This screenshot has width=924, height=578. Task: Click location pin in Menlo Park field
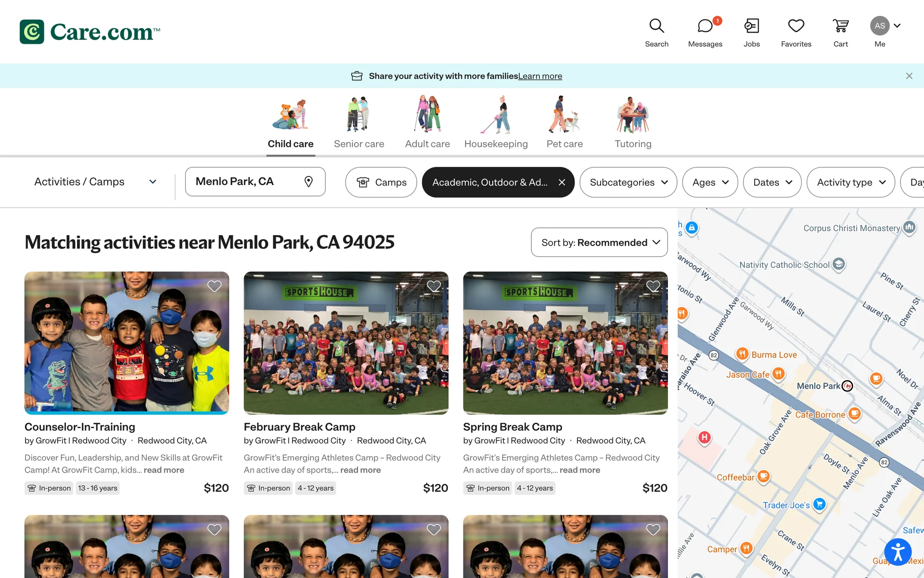(x=308, y=182)
